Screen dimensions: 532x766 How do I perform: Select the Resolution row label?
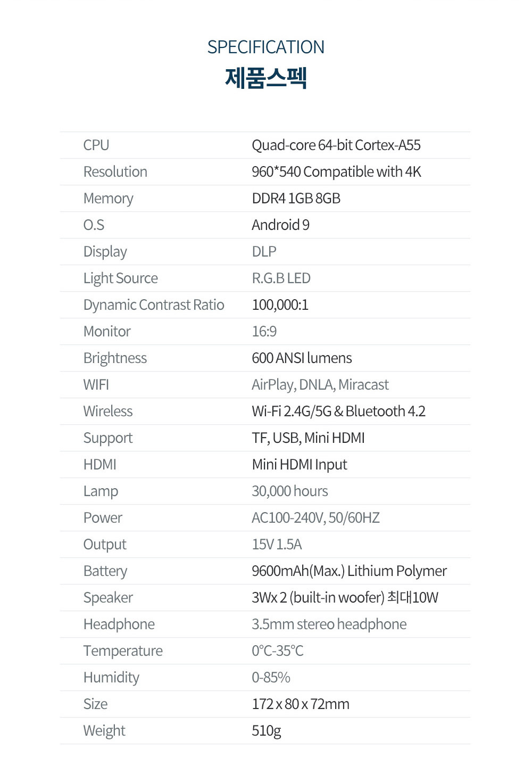coord(115,172)
